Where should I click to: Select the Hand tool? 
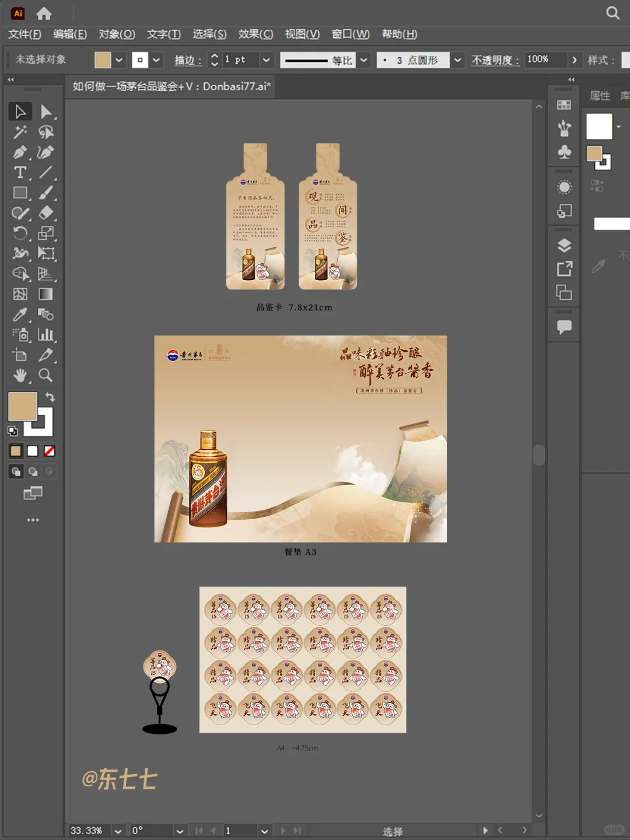coord(20,376)
